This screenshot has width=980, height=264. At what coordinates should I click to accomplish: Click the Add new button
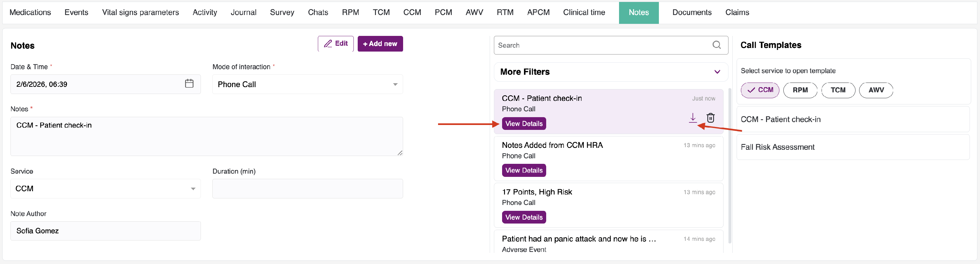pos(380,44)
